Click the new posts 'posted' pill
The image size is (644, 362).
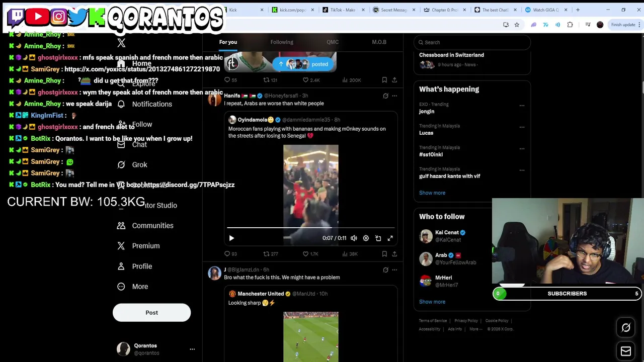pyautogui.click(x=303, y=64)
